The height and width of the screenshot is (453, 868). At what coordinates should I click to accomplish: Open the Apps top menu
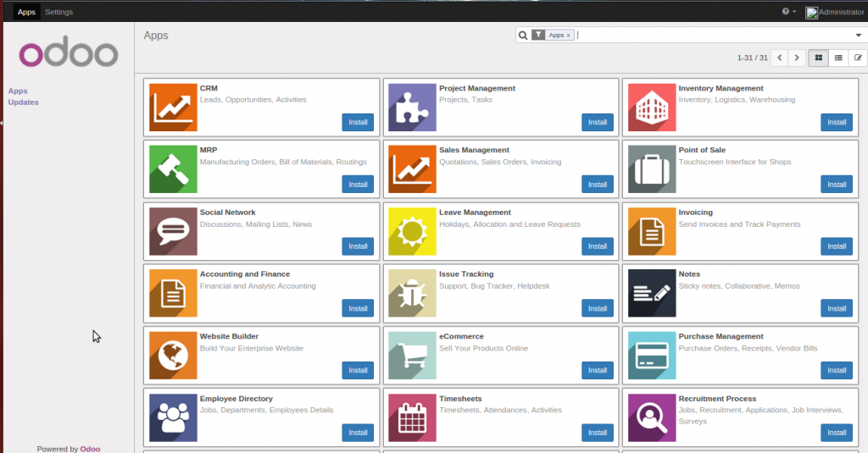click(26, 12)
